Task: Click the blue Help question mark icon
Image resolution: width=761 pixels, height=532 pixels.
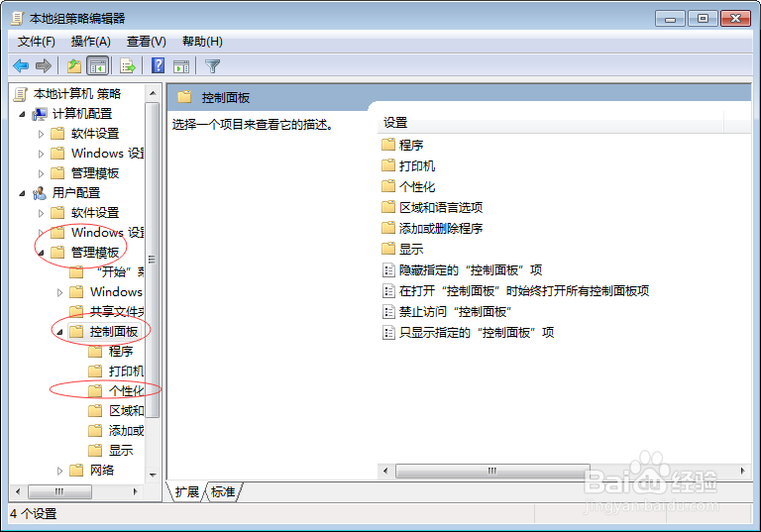Action: [x=158, y=65]
